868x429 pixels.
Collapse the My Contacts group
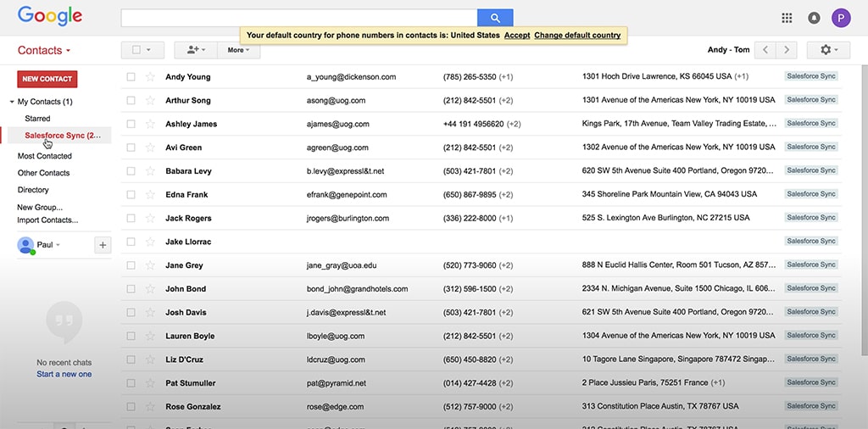coord(12,102)
